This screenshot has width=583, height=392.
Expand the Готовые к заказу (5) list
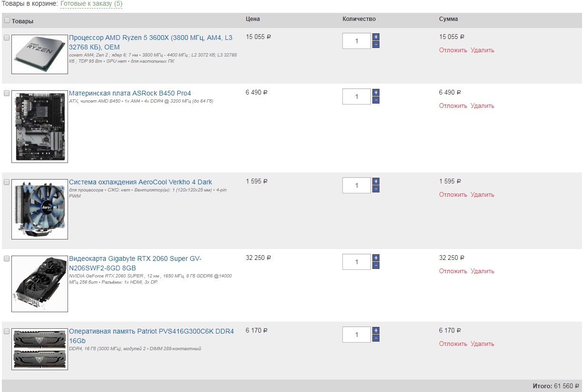[x=91, y=4]
